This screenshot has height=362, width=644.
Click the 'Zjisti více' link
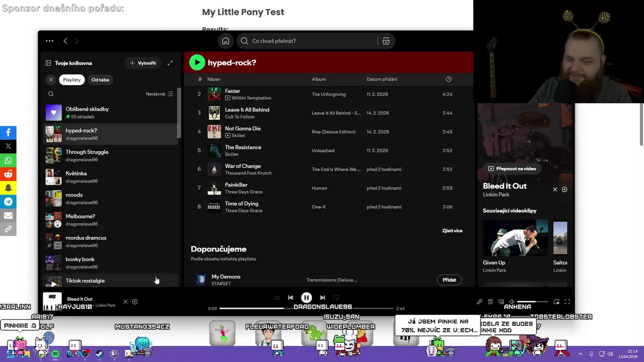click(x=452, y=231)
